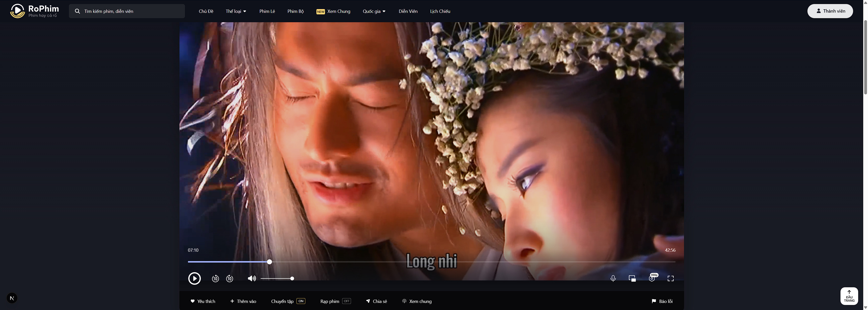This screenshot has width=868, height=310.
Task: Focus the 'Tìm kiếm phim, diễn viên' search box
Action: click(127, 11)
